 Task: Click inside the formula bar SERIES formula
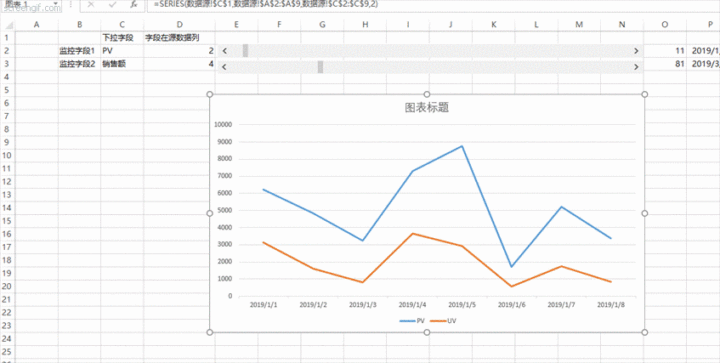(267, 4)
